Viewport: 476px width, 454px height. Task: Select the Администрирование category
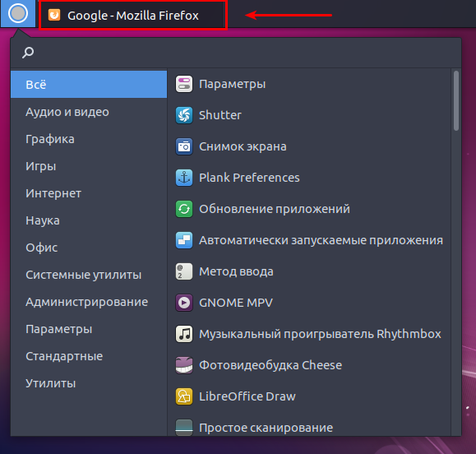[89, 302]
